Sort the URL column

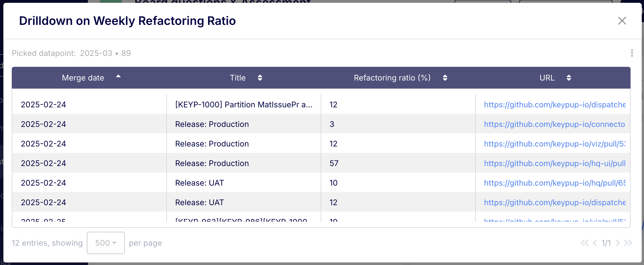[x=568, y=78]
